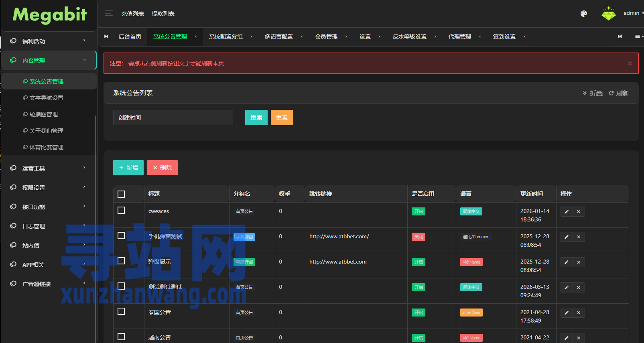The width and height of the screenshot is (644, 343).
Task: Click the edit pencil icon for cweaces row
Action: point(567,212)
